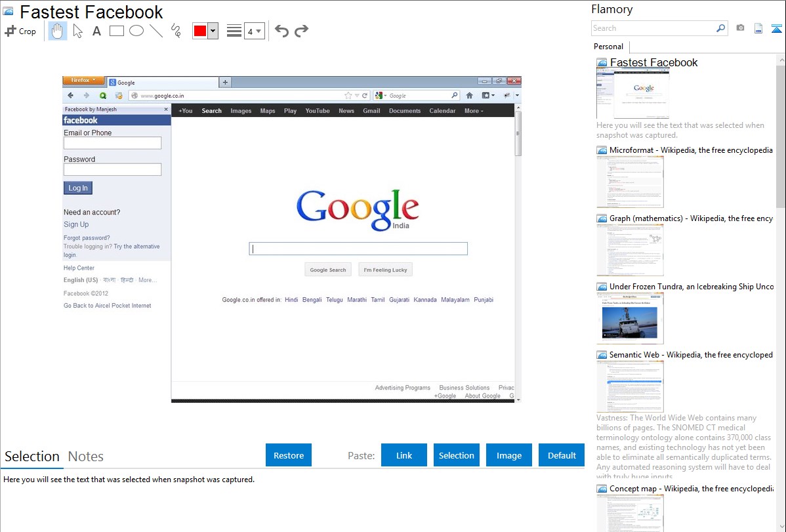Close the 'Facebook by Manjesh' sidebar in the screenshot
Screen dimensions: 786x532
(166, 110)
